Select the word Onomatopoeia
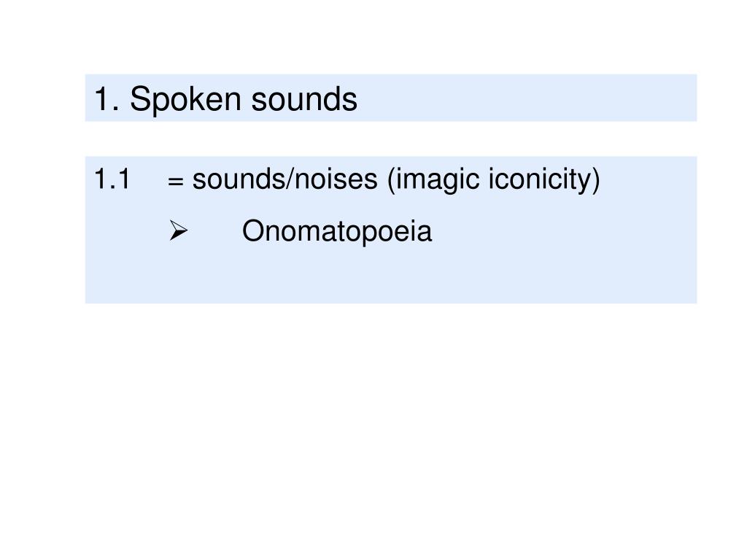The image size is (747, 560). [x=337, y=231]
